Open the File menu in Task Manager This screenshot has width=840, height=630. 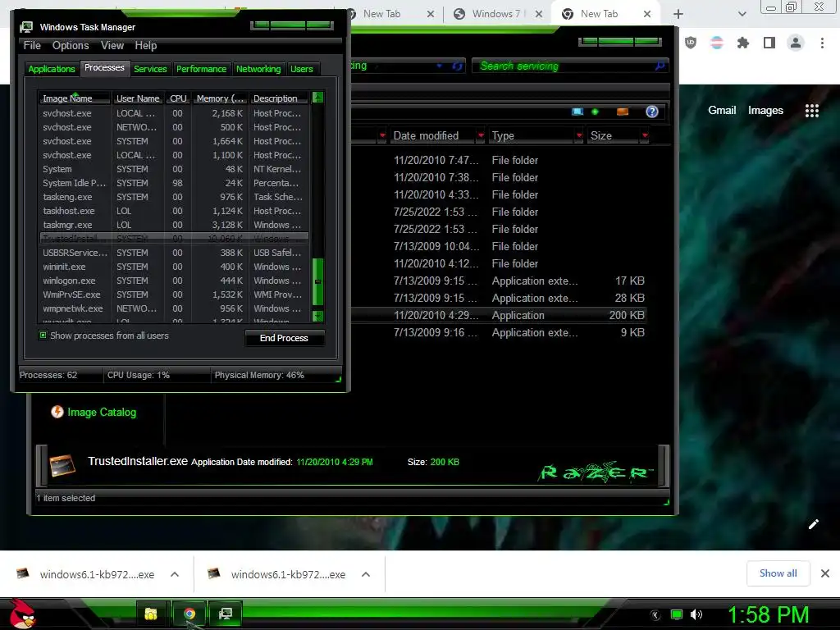[32, 46]
